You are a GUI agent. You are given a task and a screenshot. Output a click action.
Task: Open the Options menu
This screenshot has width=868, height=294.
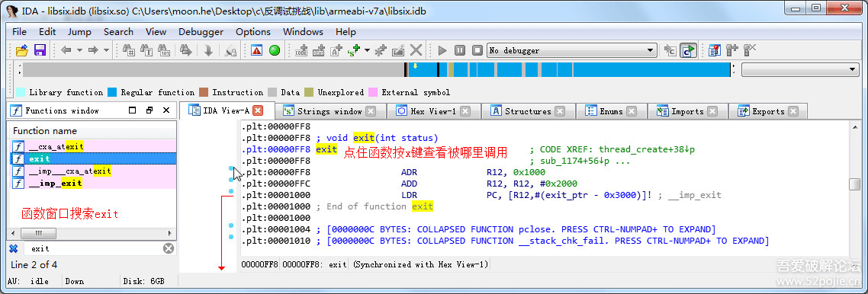(253, 31)
